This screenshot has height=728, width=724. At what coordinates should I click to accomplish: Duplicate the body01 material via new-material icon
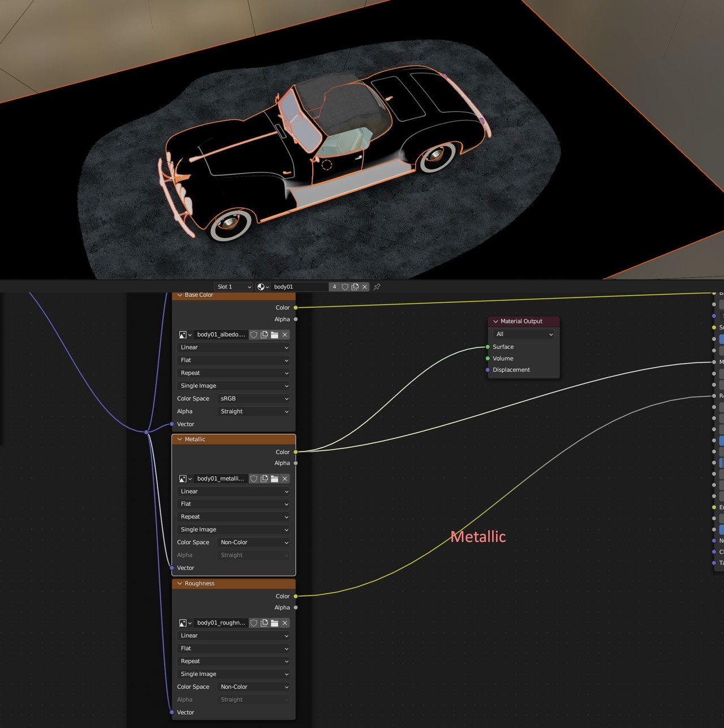pos(355,287)
